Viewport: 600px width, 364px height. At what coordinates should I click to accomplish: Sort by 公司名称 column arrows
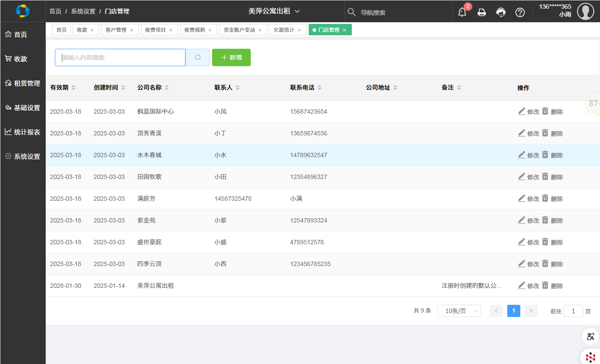point(167,88)
